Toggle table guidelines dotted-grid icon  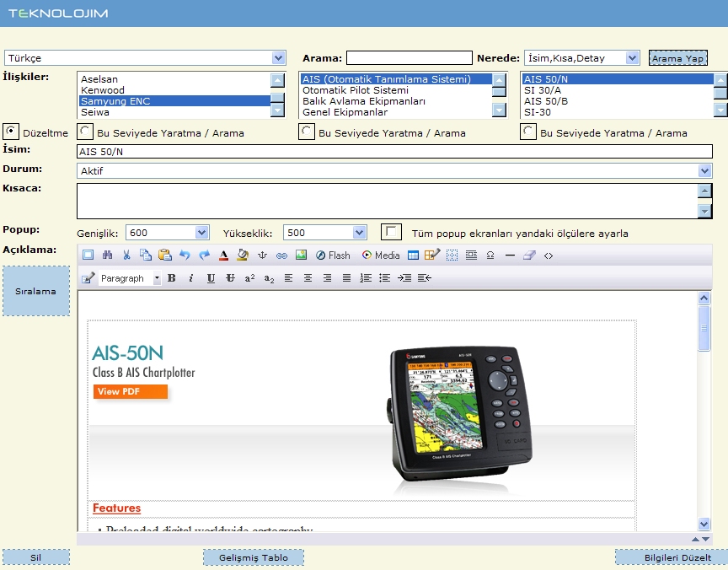pos(452,255)
